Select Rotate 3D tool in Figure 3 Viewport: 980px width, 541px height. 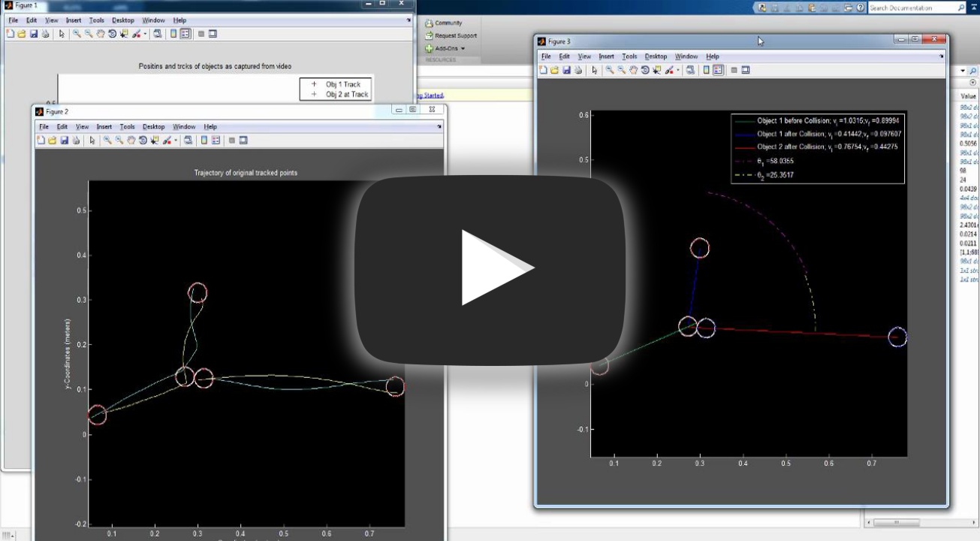coord(645,70)
